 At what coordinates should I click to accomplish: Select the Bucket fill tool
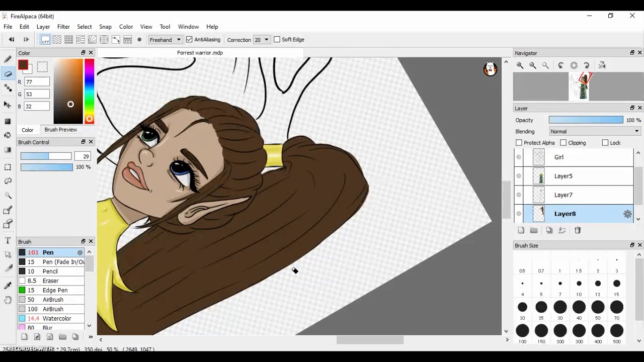tap(8, 135)
